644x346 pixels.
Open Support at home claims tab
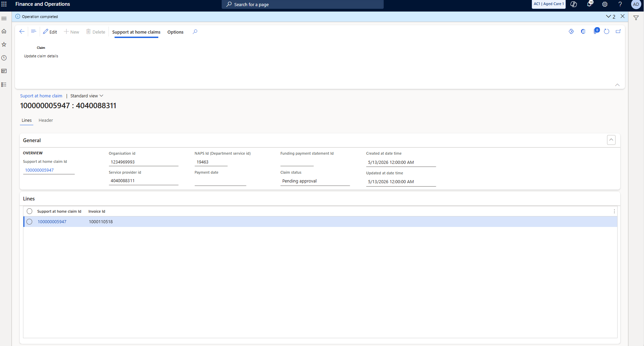tap(136, 32)
